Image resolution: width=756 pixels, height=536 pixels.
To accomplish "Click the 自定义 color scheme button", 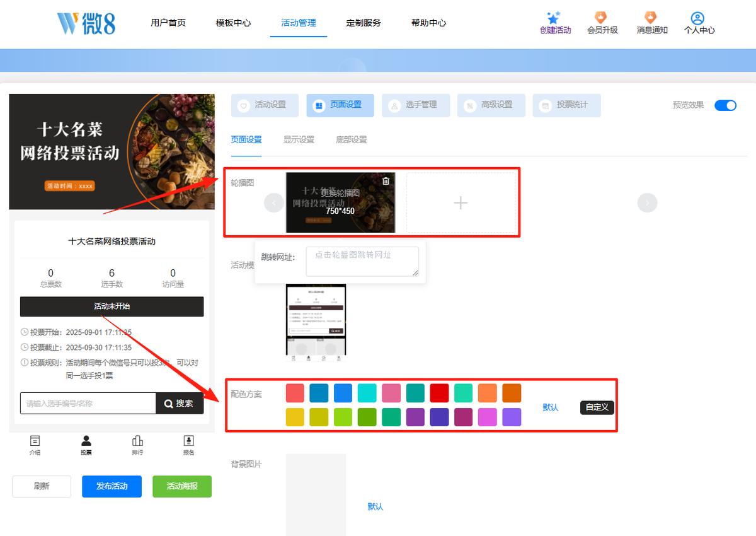I will (x=597, y=407).
